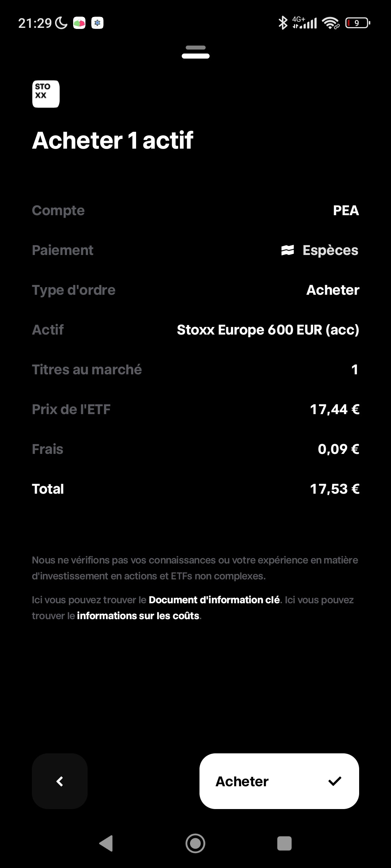This screenshot has height=868, width=391.
Task: Open the informations sur les coûts link
Action: click(x=138, y=616)
